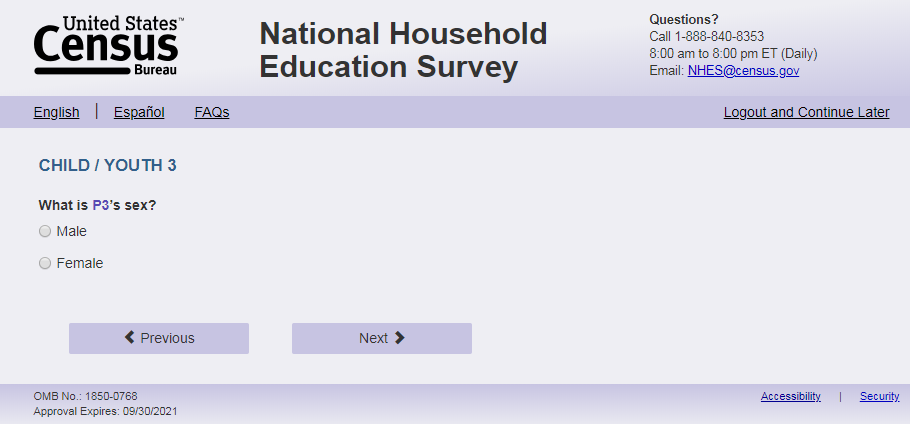Switch language to Español
Image resolution: width=910 pixels, height=424 pixels.
pyautogui.click(x=139, y=112)
